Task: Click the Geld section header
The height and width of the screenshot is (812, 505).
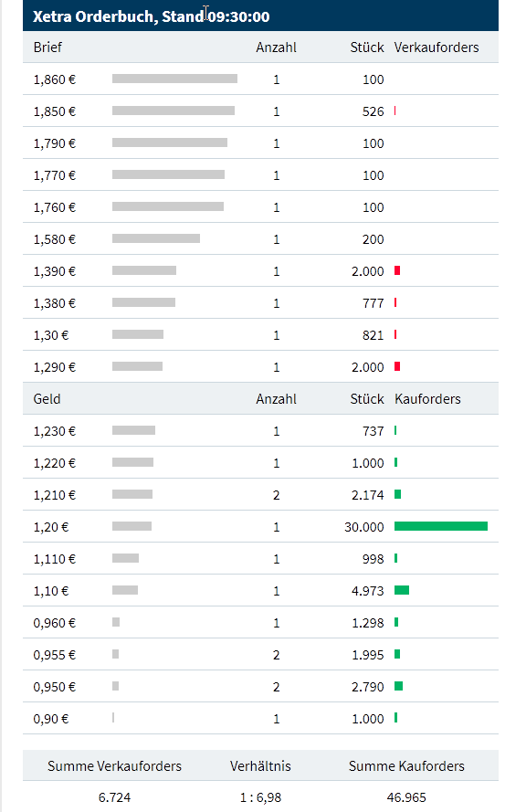Action: [x=47, y=399]
